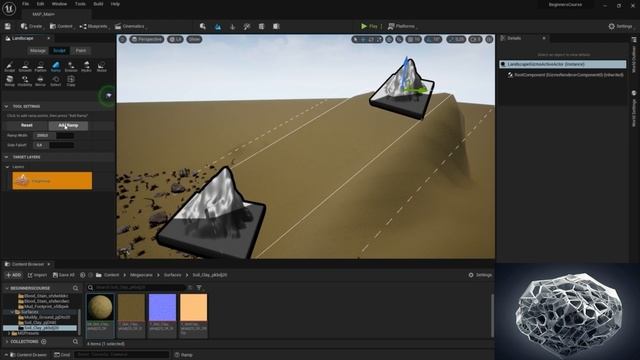Click the Play button
The height and width of the screenshot is (360, 640).
[369, 26]
